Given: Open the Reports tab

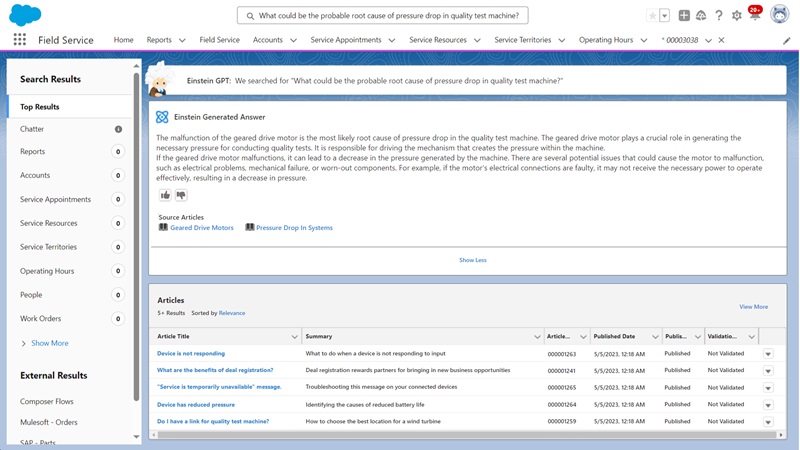Looking at the screenshot, I should [x=159, y=40].
